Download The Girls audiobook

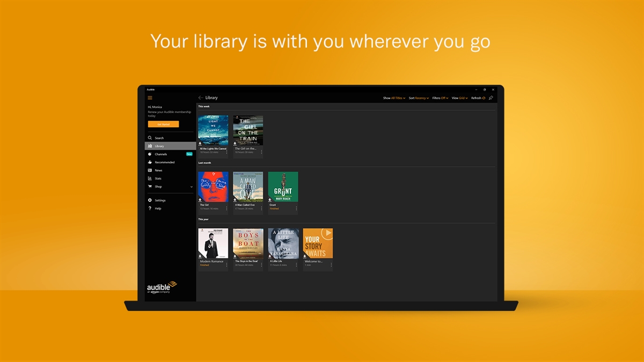[x=200, y=200]
